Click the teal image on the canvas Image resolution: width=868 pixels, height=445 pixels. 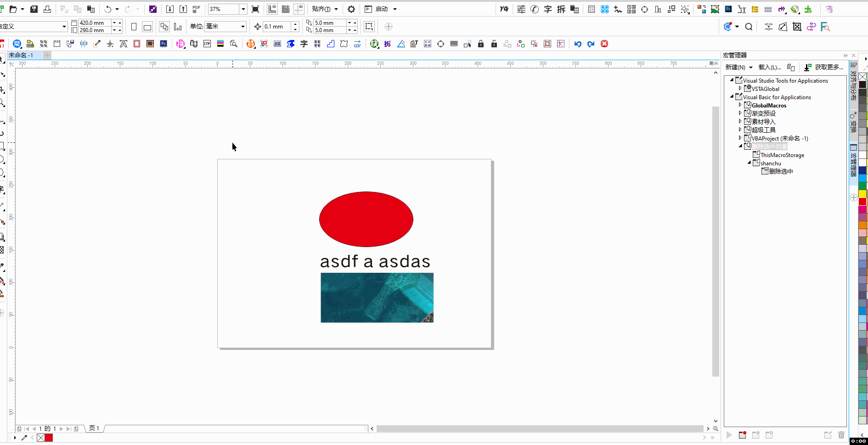[x=377, y=298]
